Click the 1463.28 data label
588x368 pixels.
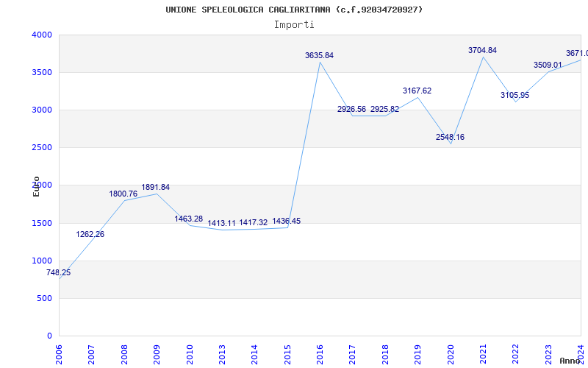pos(189,219)
